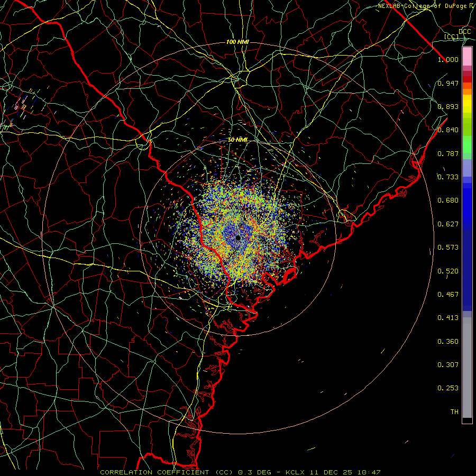This screenshot has height=476, width=476.
Task: Click the 0.360 color scale value
Action: point(448,342)
